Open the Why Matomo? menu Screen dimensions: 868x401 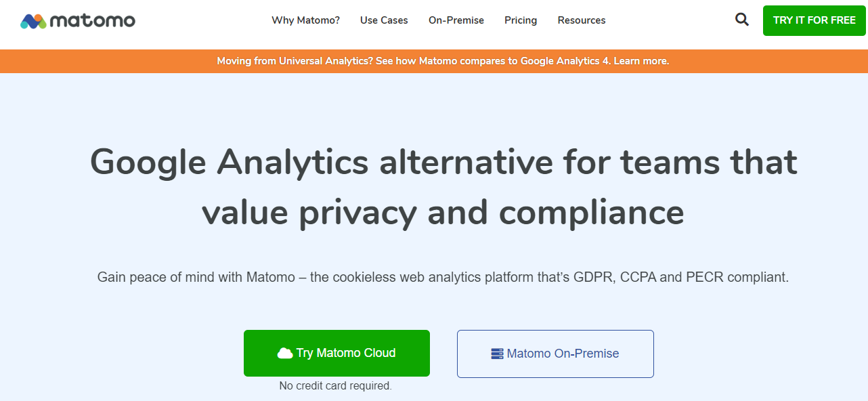click(x=306, y=20)
